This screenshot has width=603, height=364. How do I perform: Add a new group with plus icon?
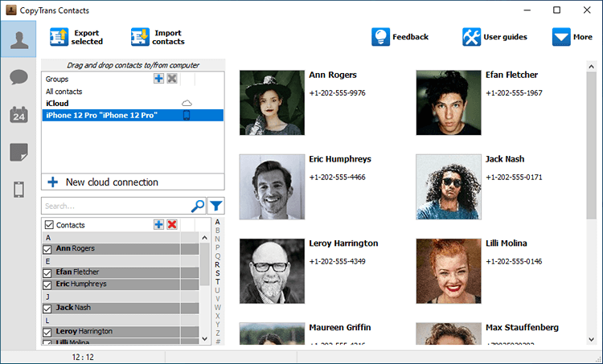pos(158,79)
